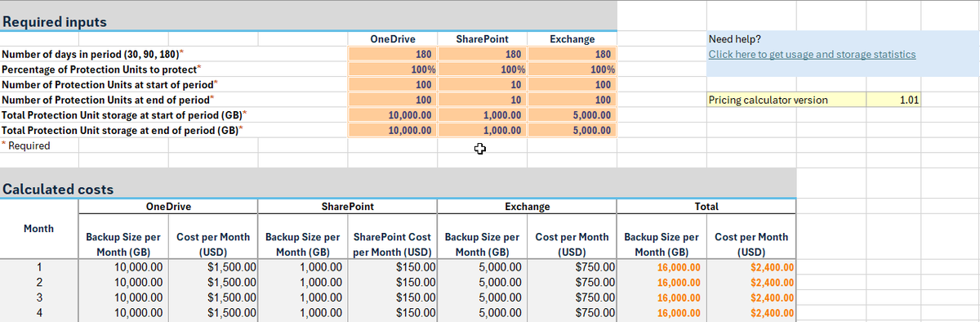Select OneDrive units at start of period cell
This screenshot has width=980, height=322.
point(392,85)
